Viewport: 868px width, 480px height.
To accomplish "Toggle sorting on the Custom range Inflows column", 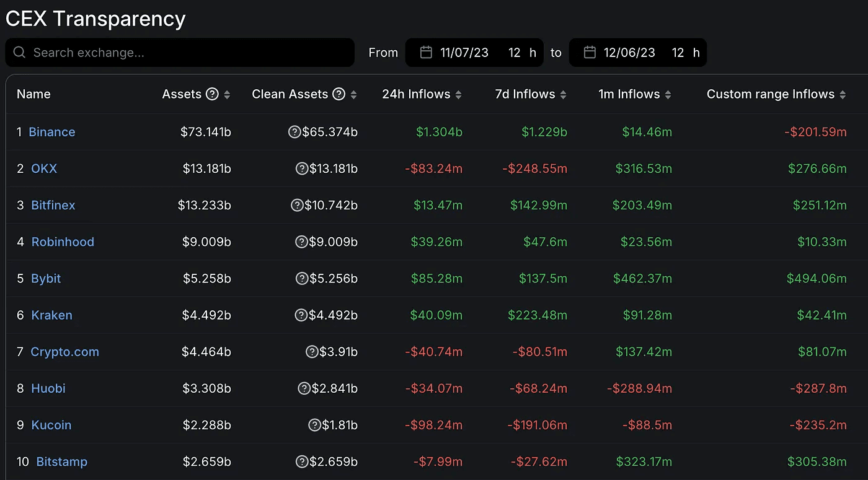I will pyautogui.click(x=843, y=94).
